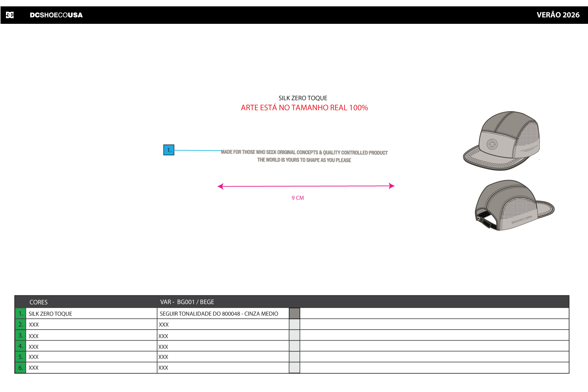The height and width of the screenshot is (392, 588).
Task: Click the green number 6 row cell
Action: [x=20, y=368]
